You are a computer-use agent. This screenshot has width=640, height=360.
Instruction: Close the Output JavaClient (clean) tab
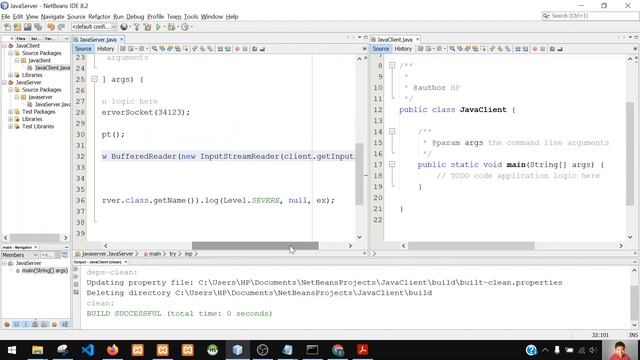126,262
